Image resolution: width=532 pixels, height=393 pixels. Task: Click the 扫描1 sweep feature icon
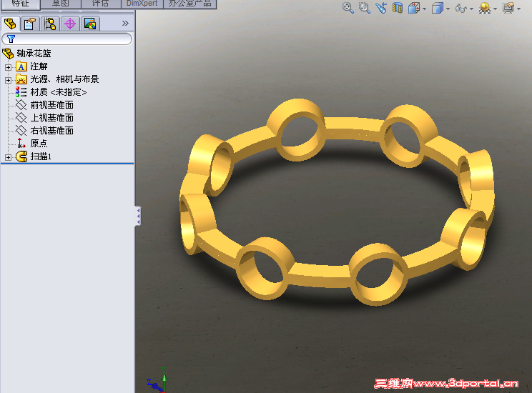click(x=21, y=156)
